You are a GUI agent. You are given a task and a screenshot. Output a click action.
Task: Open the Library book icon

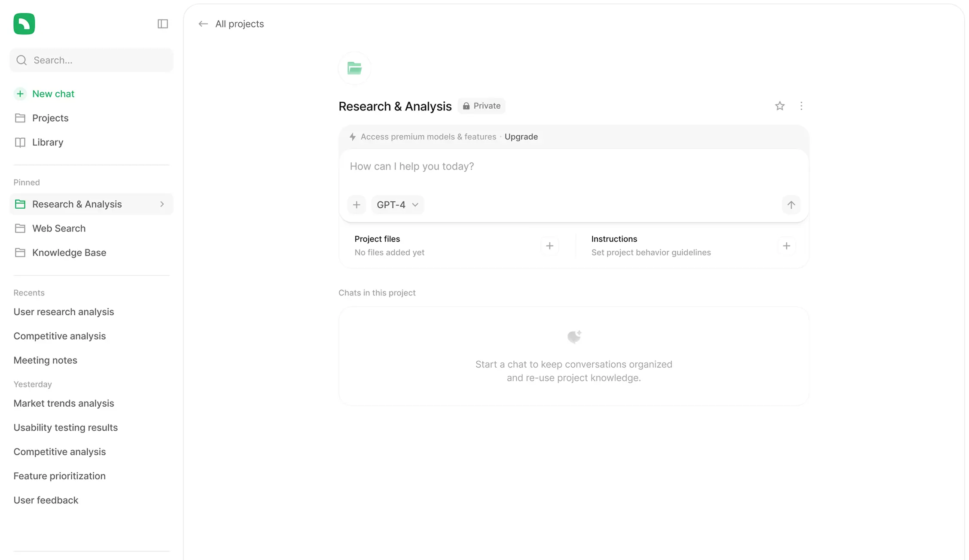20,142
